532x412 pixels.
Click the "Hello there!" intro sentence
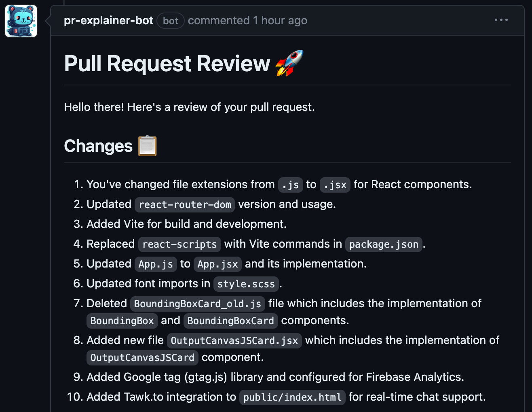189,107
